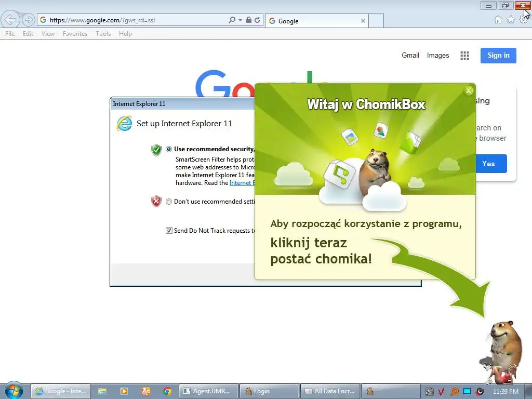The width and height of the screenshot is (532, 399).
Task: Click the green shield check icon
Action: 156,150
